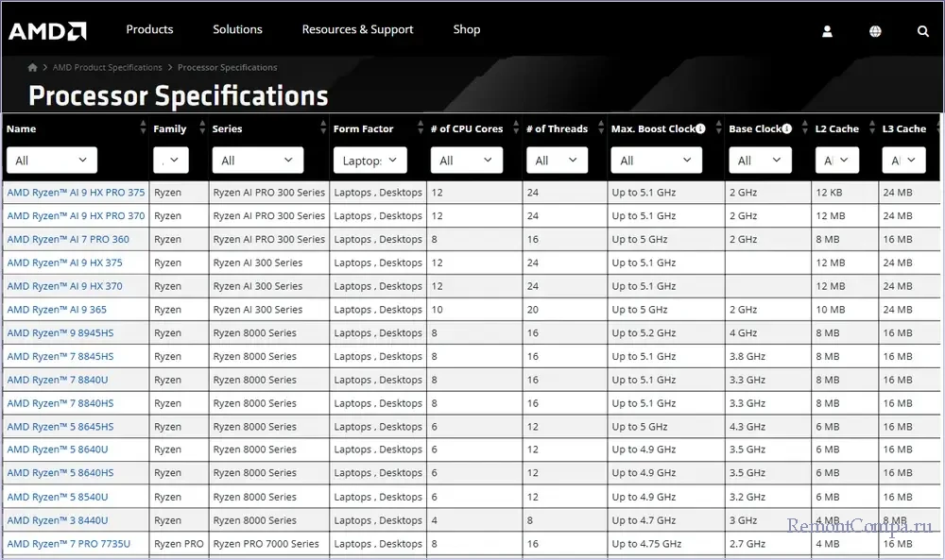The image size is (945, 560).
Task: Open the Series filter dropdown
Action: [x=258, y=161]
